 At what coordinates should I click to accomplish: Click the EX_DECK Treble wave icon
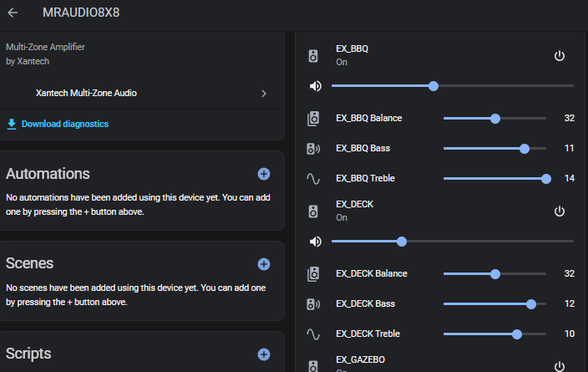point(314,334)
